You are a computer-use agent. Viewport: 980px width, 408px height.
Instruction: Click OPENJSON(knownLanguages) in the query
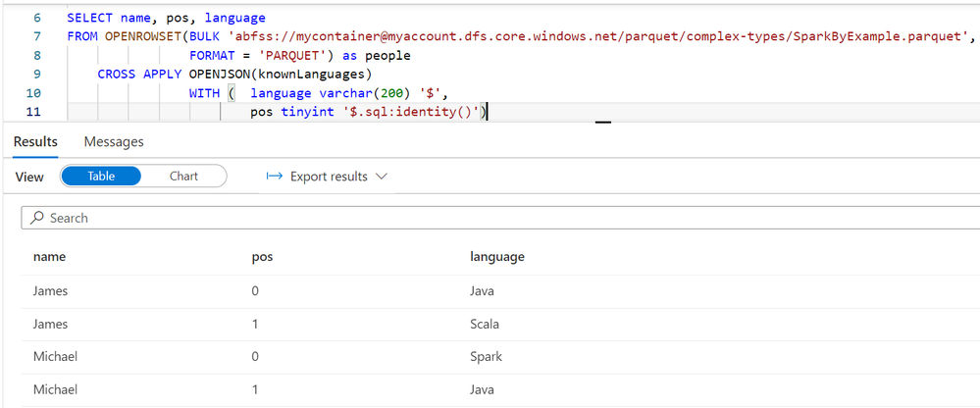coord(281,75)
